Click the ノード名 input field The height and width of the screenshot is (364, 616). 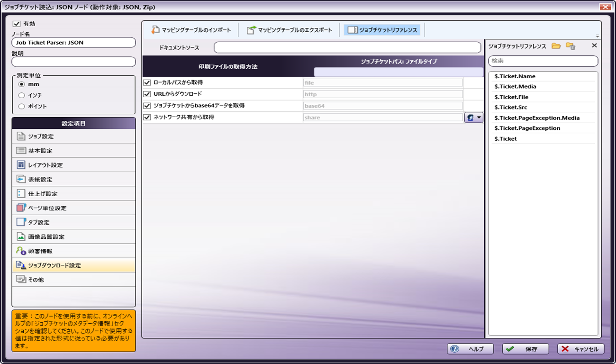tap(74, 42)
